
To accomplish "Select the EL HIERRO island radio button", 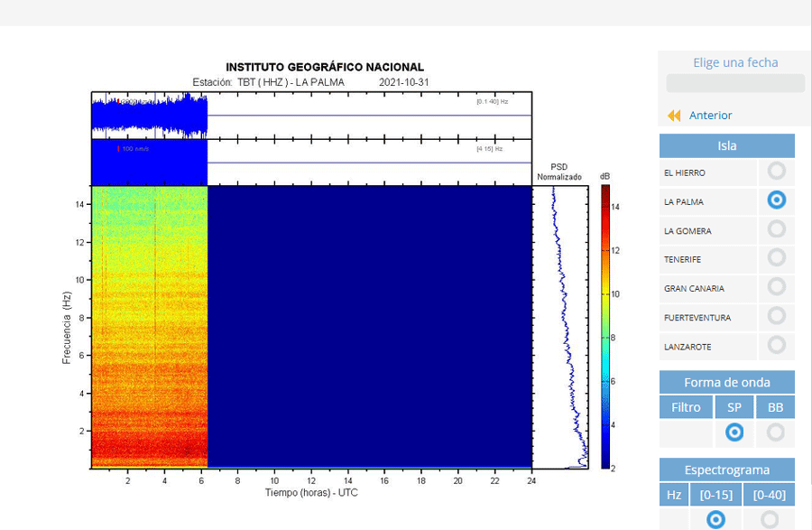I will tap(776, 171).
